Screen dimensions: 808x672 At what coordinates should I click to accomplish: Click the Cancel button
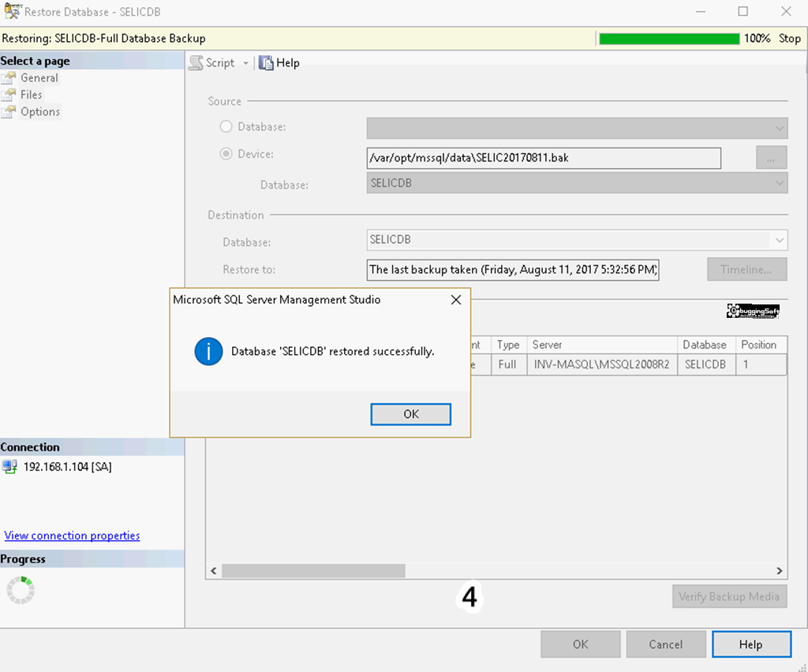[x=666, y=644]
